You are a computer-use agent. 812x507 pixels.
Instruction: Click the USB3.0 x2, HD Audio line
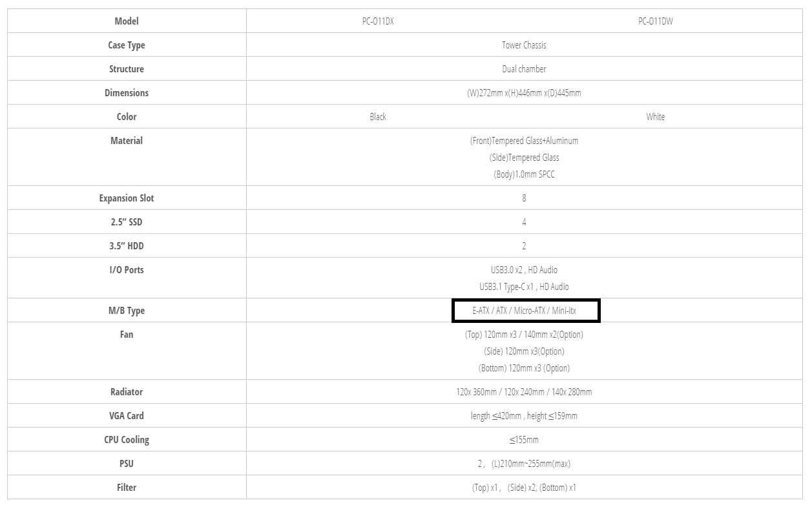(x=524, y=270)
